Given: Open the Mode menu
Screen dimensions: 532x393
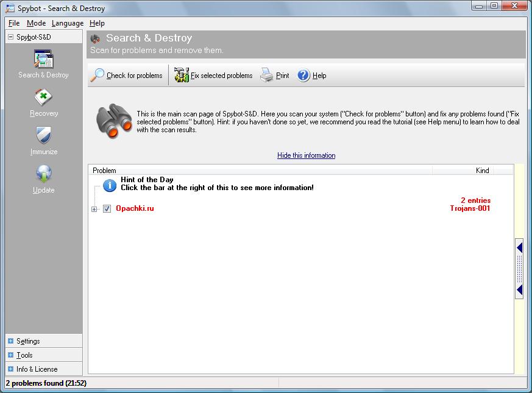Looking at the screenshot, I should 36,23.
